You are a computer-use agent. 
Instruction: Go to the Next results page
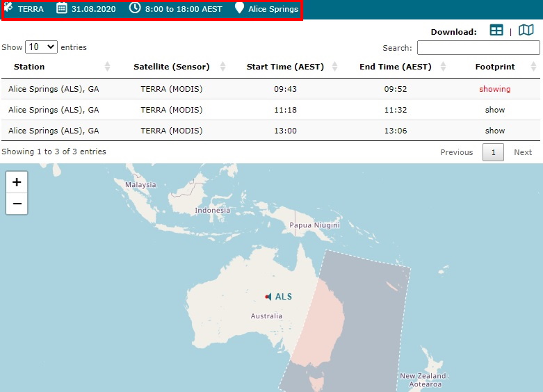[x=522, y=152]
